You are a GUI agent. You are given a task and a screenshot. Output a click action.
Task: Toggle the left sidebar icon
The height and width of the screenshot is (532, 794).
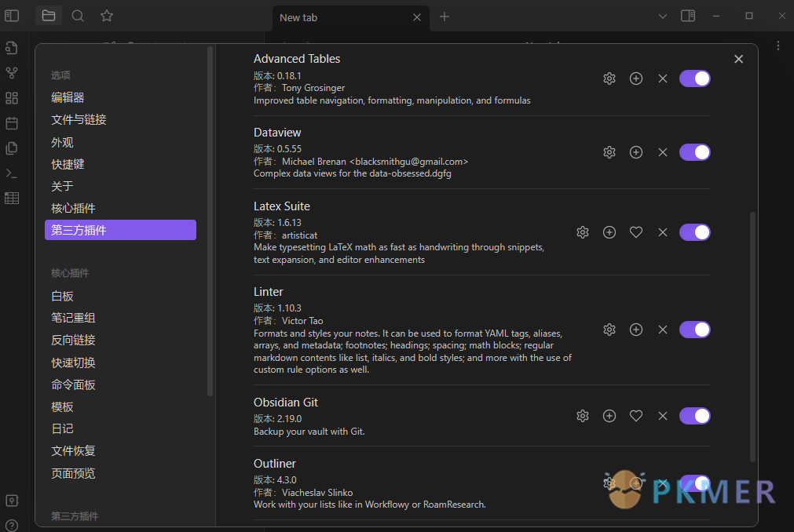tap(12, 16)
